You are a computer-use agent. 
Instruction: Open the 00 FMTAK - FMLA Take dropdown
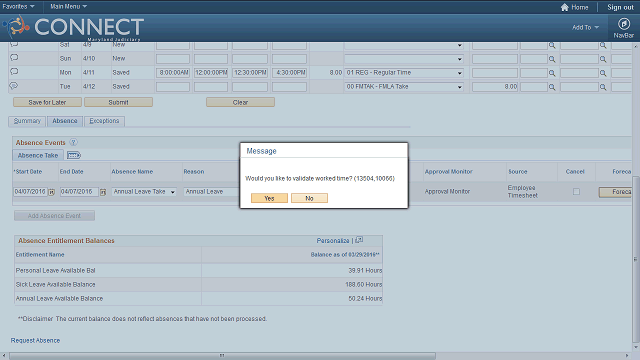pyautogui.click(x=404, y=87)
